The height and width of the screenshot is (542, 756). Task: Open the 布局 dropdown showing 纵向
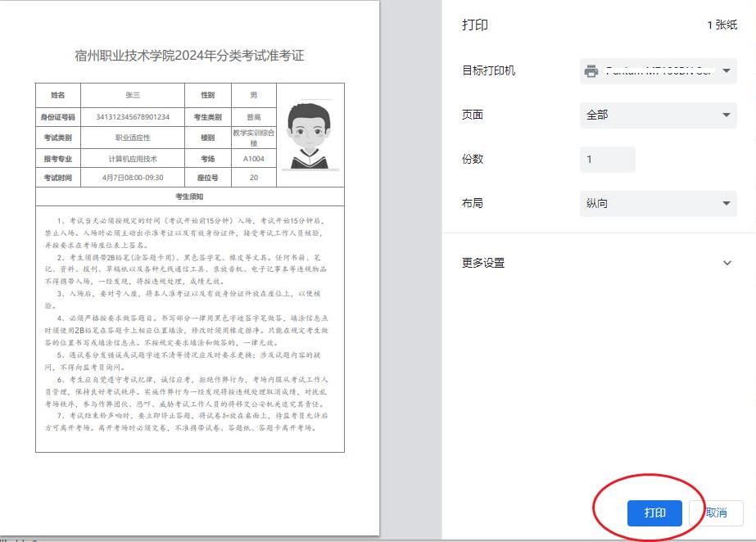[x=659, y=203]
